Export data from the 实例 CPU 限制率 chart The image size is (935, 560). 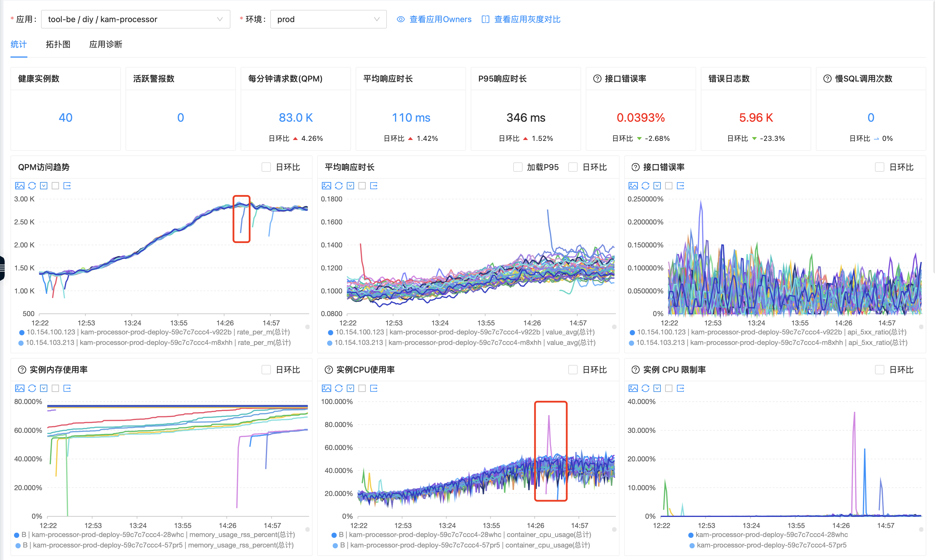(680, 388)
